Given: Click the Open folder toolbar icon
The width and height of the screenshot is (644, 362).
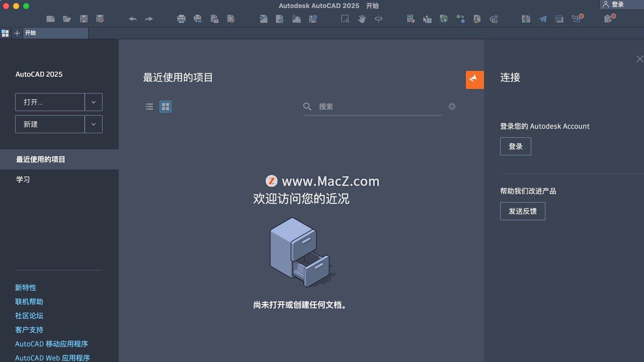Looking at the screenshot, I should tap(67, 19).
